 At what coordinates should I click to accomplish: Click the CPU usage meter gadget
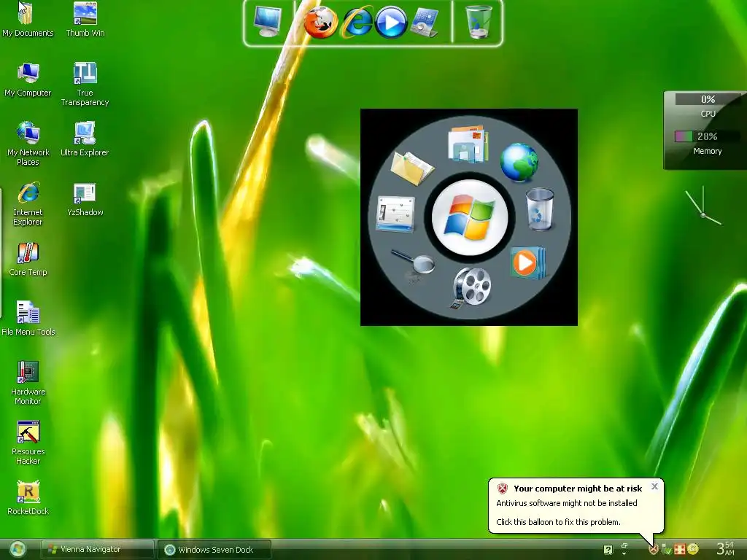click(708, 106)
